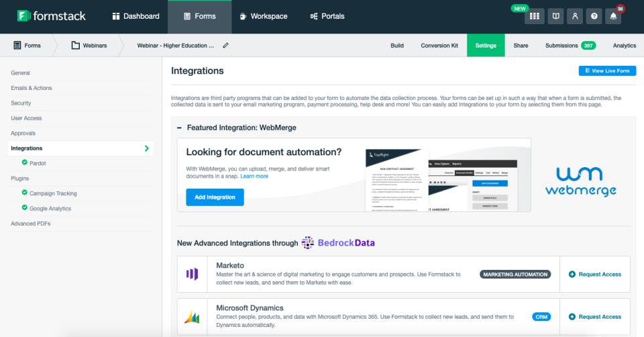Open Advanced PDFs settings

pyautogui.click(x=30, y=224)
